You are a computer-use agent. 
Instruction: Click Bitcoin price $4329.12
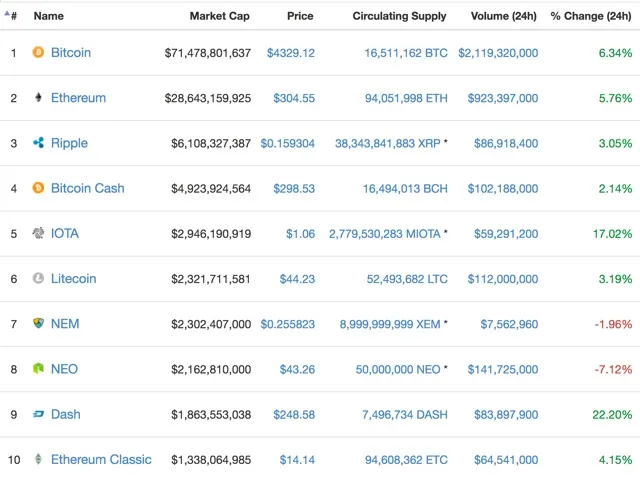(291, 53)
